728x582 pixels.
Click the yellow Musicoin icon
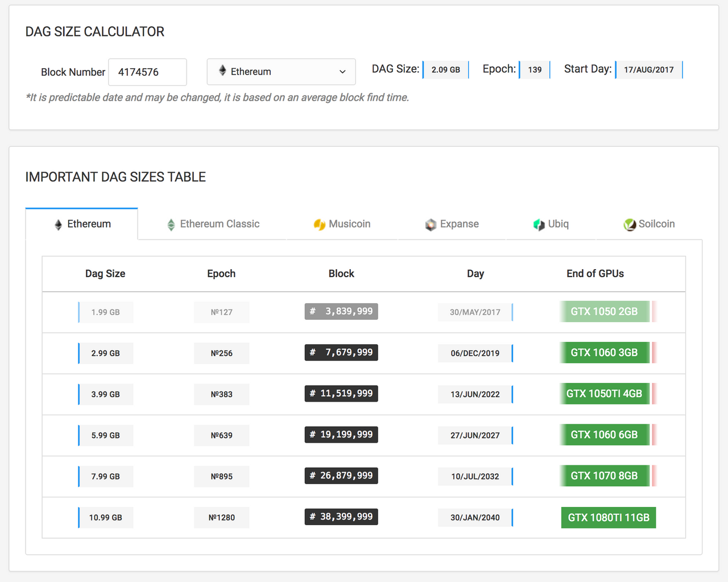pyautogui.click(x=319, y=225)
